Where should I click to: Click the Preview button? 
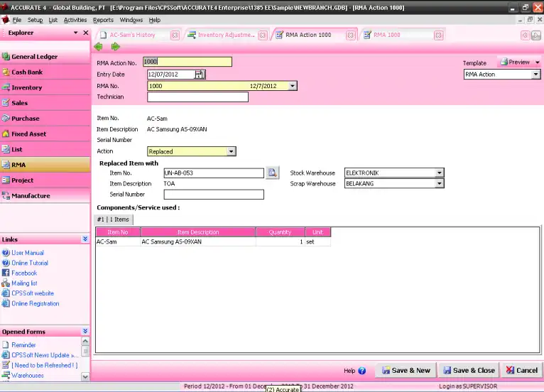click(x=515, y=62)
